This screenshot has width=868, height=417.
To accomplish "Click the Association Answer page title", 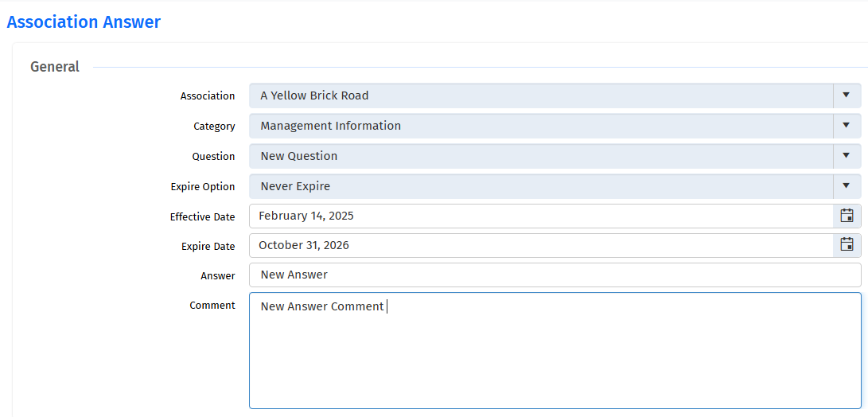I will tap(84, 22).
